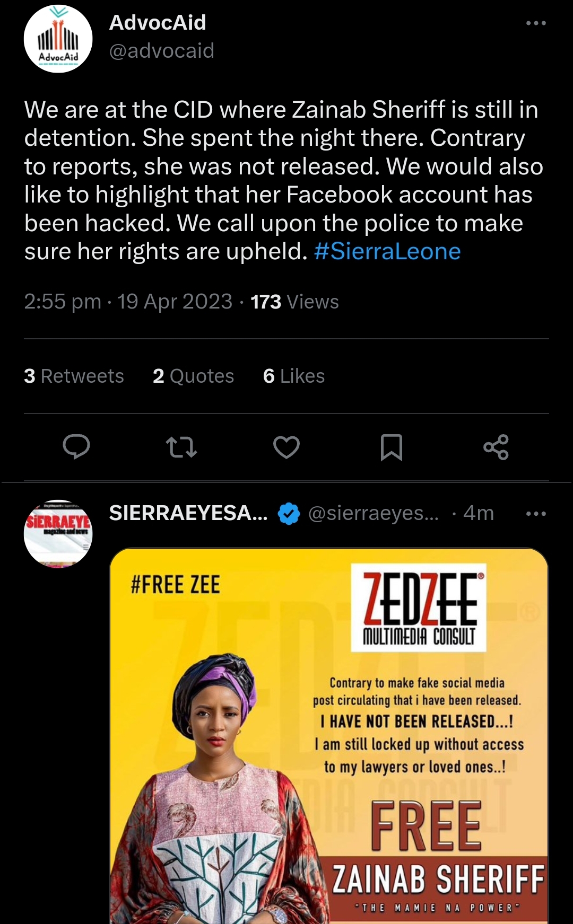Screen dimensions: 573x924
Task: Open SIERRAEYESA reply more options menu
Action: (x=536, y=514)
